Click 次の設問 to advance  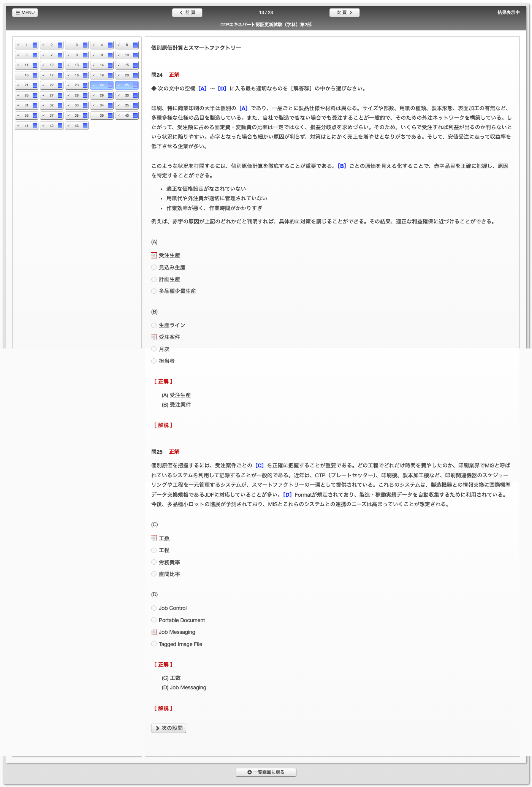click(x=169, y=728)
